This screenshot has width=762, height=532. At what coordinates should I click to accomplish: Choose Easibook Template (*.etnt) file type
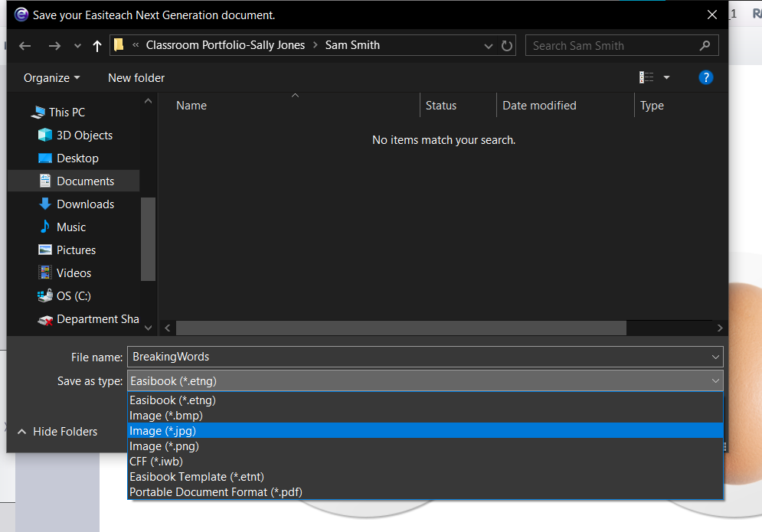(x=425, y=477)
